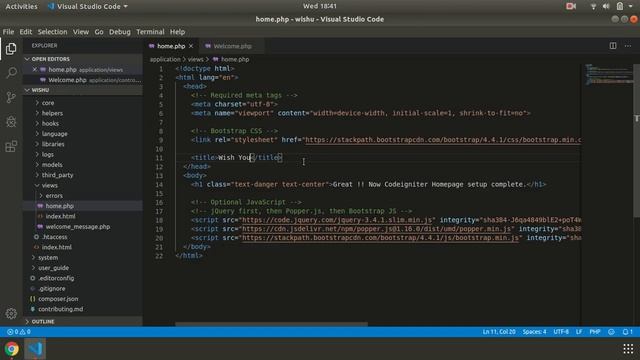
Task: Collapse the WISHU folder section
Action: click(x=83, y=90)
